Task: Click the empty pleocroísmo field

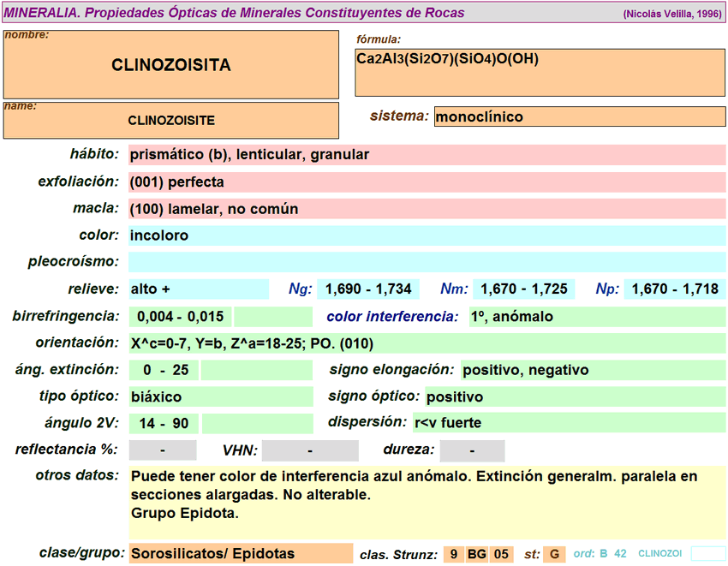Action: [x=427, y=262]
